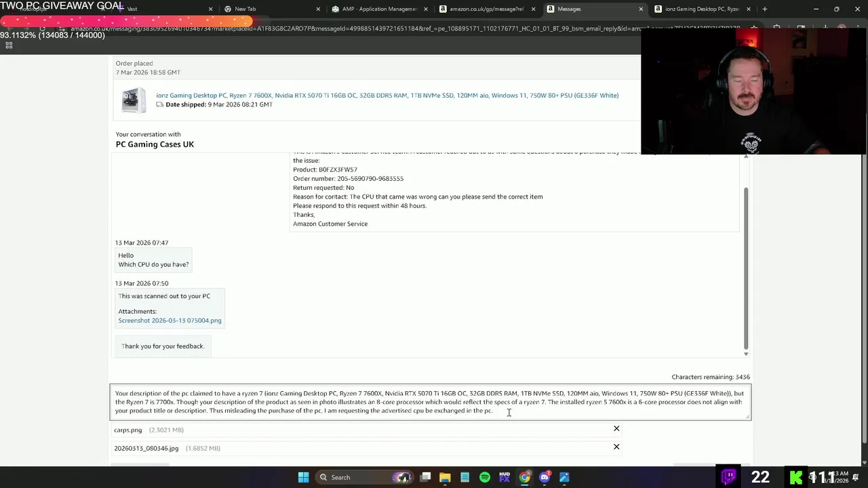Remove the 20260313_080346.jpg attachment
The image size is (868, 488).
click(616, 447)
